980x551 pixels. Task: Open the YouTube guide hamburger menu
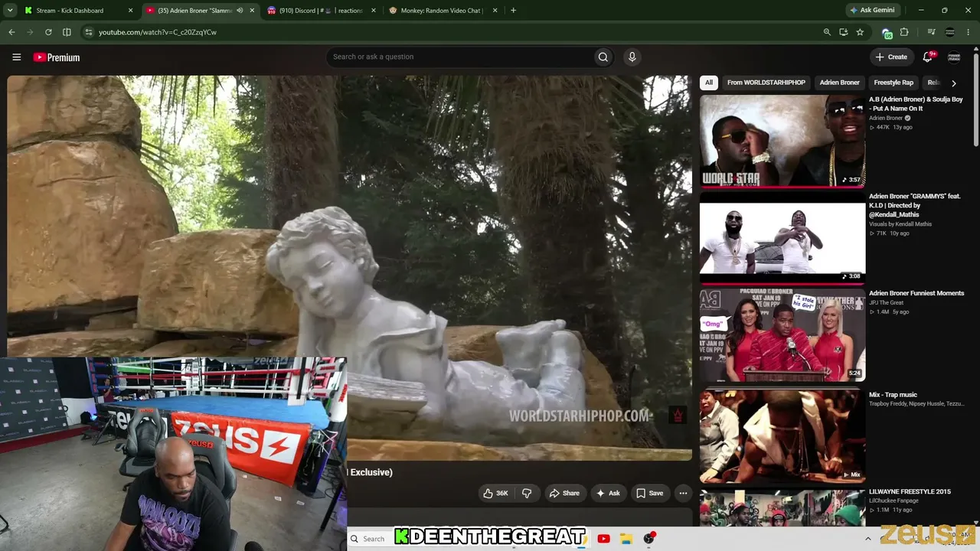point(16,57)
